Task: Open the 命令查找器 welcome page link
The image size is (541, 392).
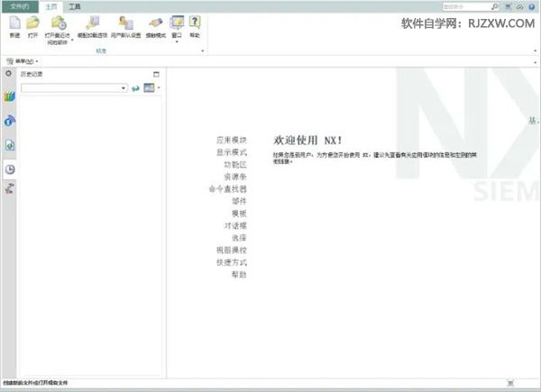Action: pos(228,189)
